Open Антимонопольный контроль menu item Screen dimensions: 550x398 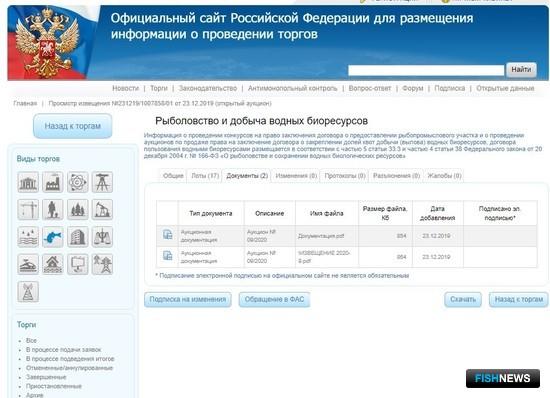point(293,88)
